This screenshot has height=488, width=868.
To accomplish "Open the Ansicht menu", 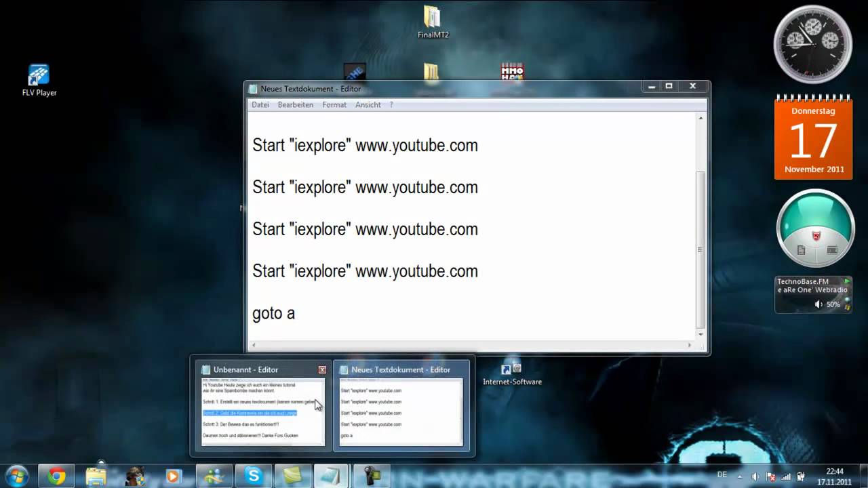I will 368,105.
